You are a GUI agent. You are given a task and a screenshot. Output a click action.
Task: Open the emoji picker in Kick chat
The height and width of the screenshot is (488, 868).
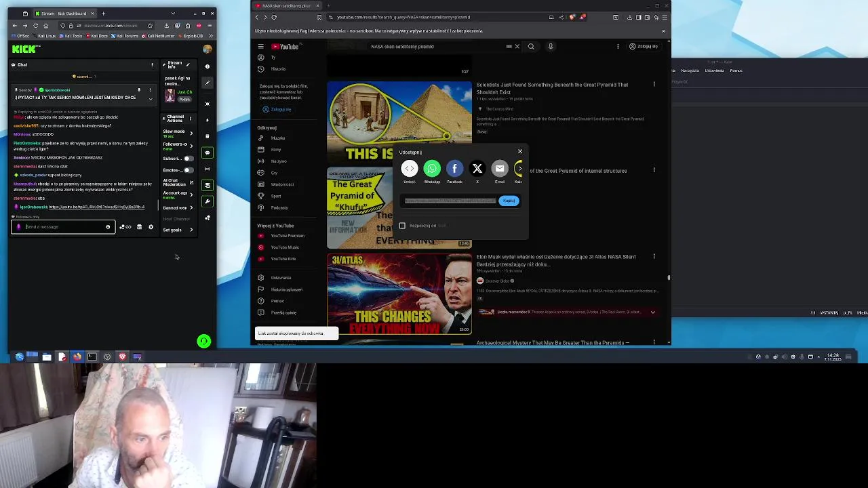108,227
